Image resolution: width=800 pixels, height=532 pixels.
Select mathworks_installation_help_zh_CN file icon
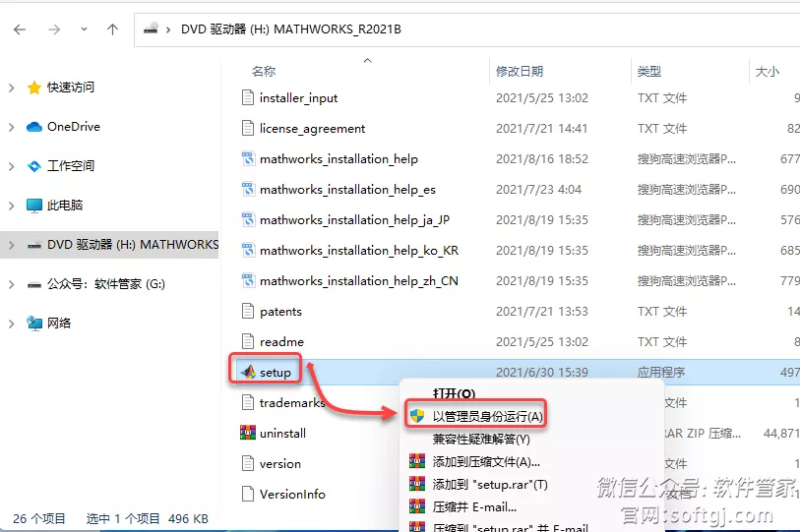[248, 280]
